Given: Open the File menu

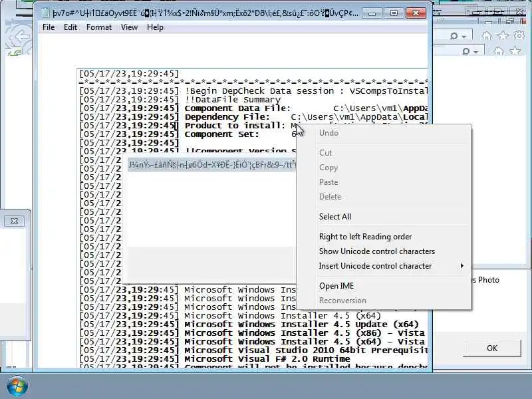Looking at the screenshot, I should point(49,27).
